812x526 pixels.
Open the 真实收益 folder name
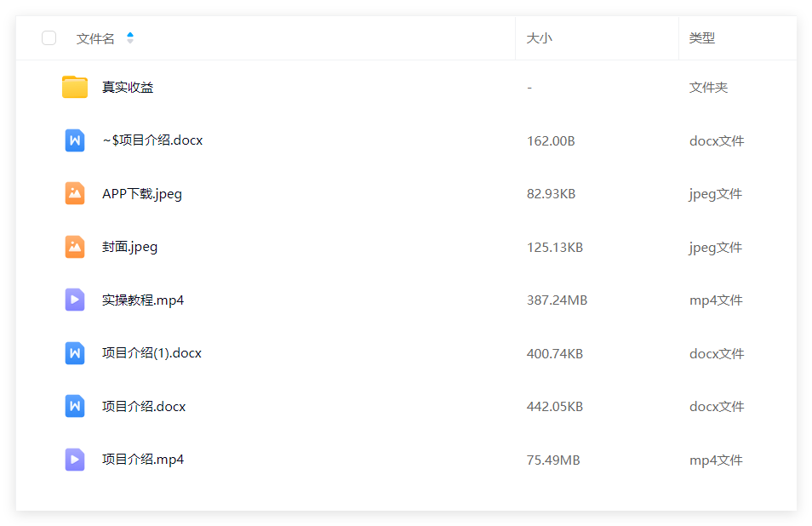128,87
